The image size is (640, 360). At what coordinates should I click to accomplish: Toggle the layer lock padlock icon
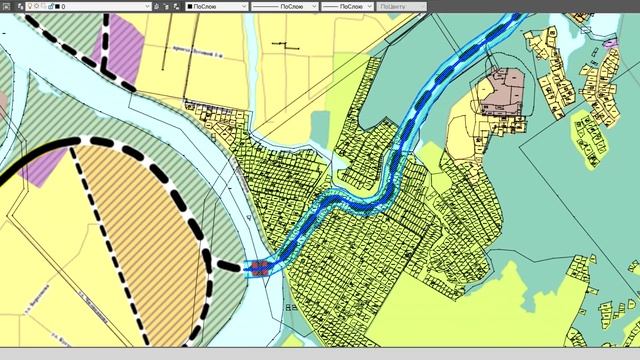(51, 6)
